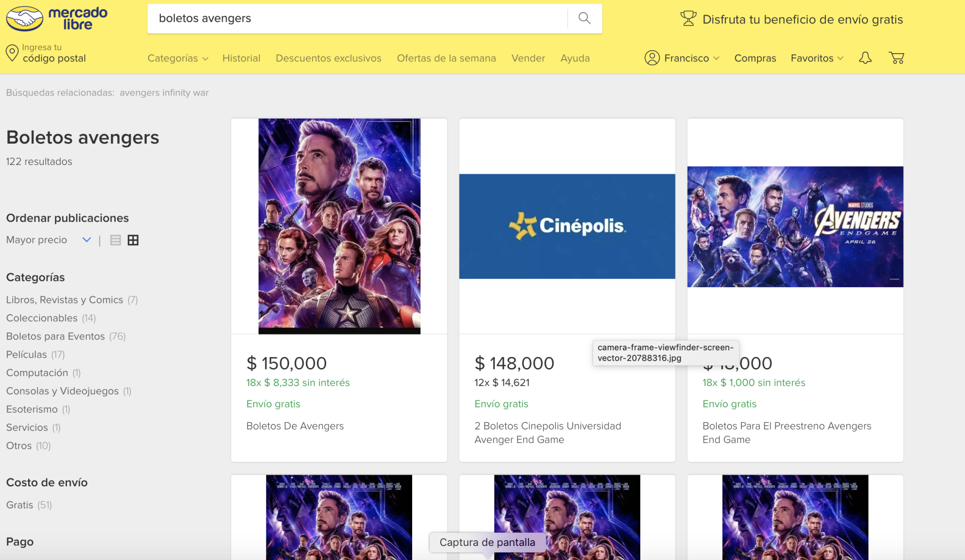Filter by Boletos para Eventos category
Viewport: 965px width, 560px height.
click(x=55, y=337)
